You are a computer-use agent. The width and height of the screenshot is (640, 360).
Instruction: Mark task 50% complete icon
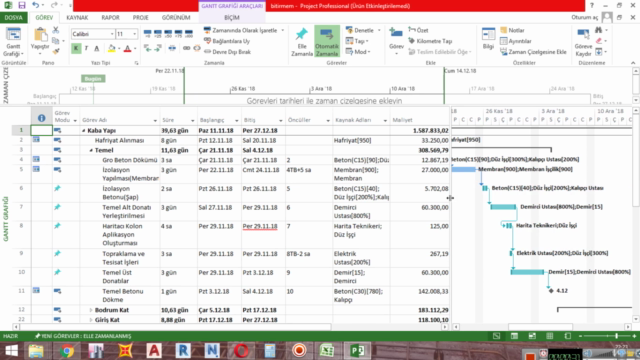pos(168,33)
